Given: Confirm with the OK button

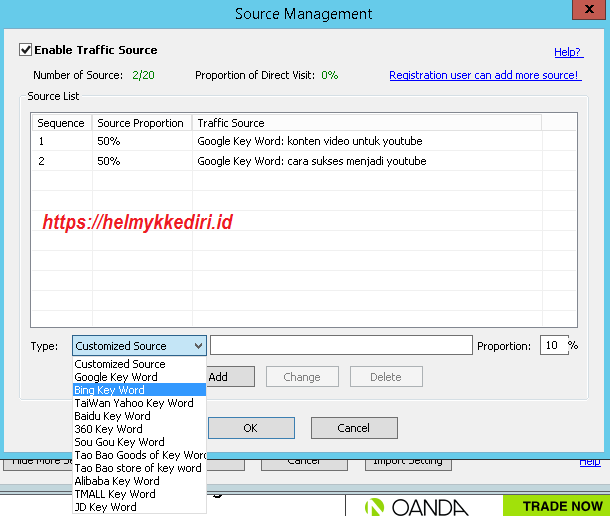Looking at the screenshot, I should point(251,428).
